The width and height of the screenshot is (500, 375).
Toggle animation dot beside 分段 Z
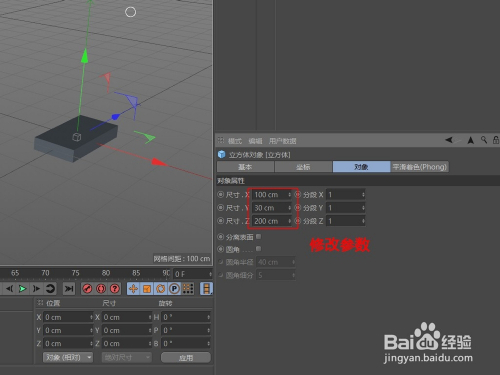pos(298,221)
